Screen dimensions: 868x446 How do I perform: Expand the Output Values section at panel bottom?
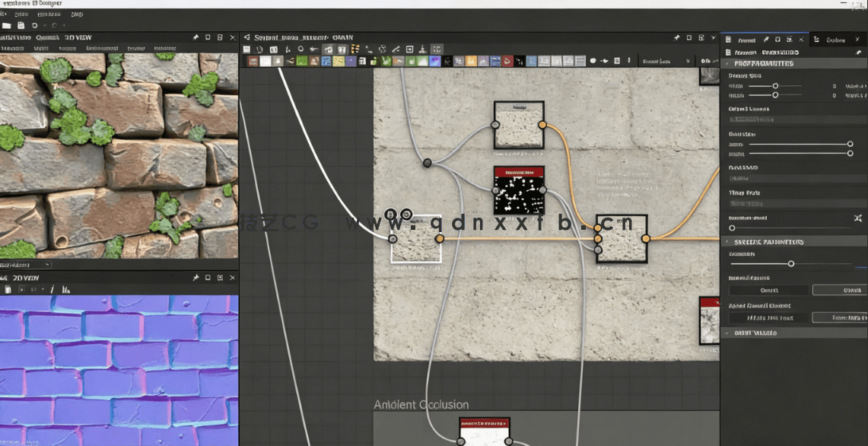(x=761, y=333)
